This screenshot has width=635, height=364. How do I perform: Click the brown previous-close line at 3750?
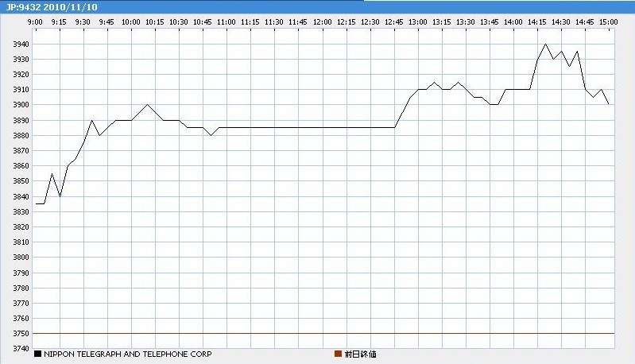coord(323,334)
